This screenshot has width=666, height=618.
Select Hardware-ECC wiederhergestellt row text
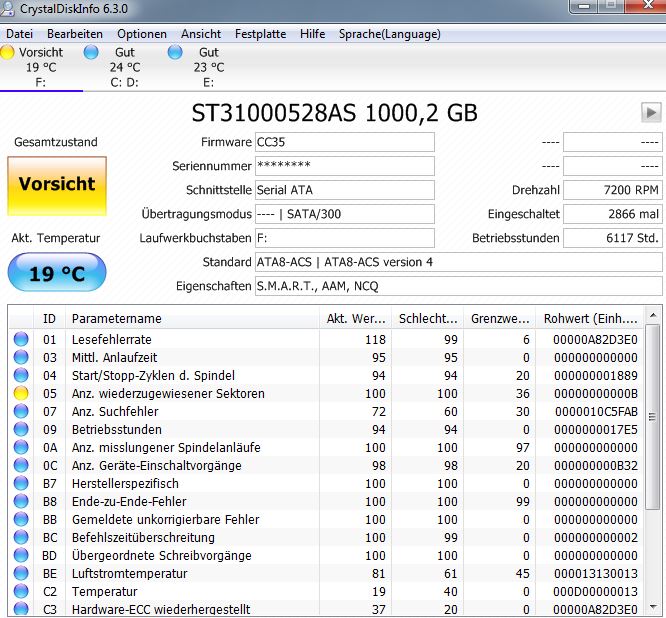161,610
